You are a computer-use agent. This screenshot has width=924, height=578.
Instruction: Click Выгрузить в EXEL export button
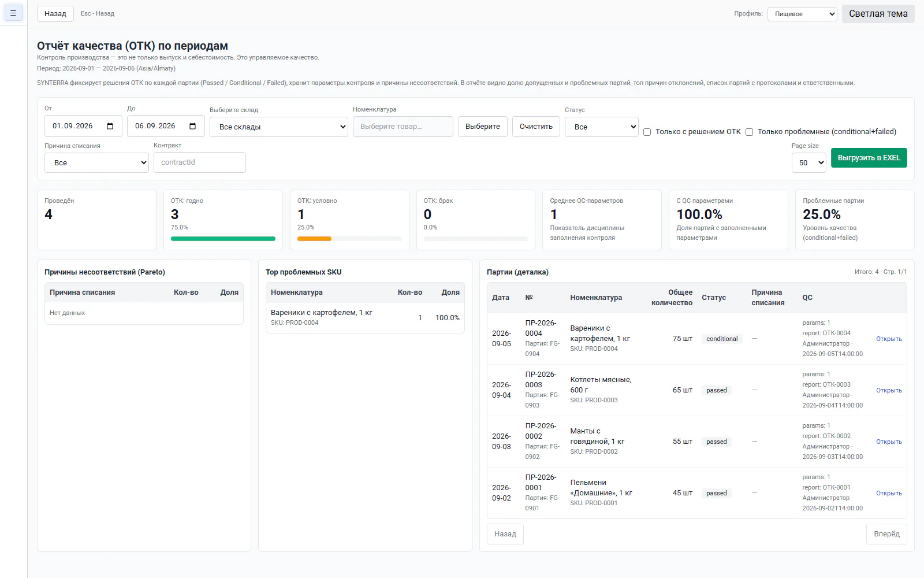click(x=869, y=158)
